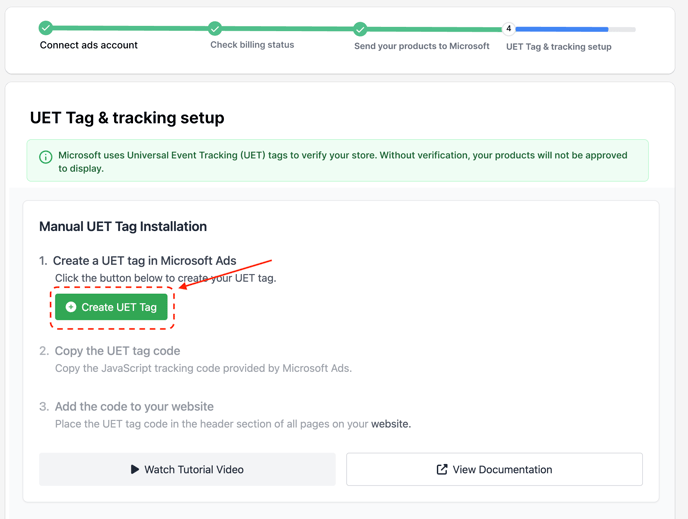The width and height of the screenshot is (688, 519).
Task: Open View Documentation
Action: (494, 469)
